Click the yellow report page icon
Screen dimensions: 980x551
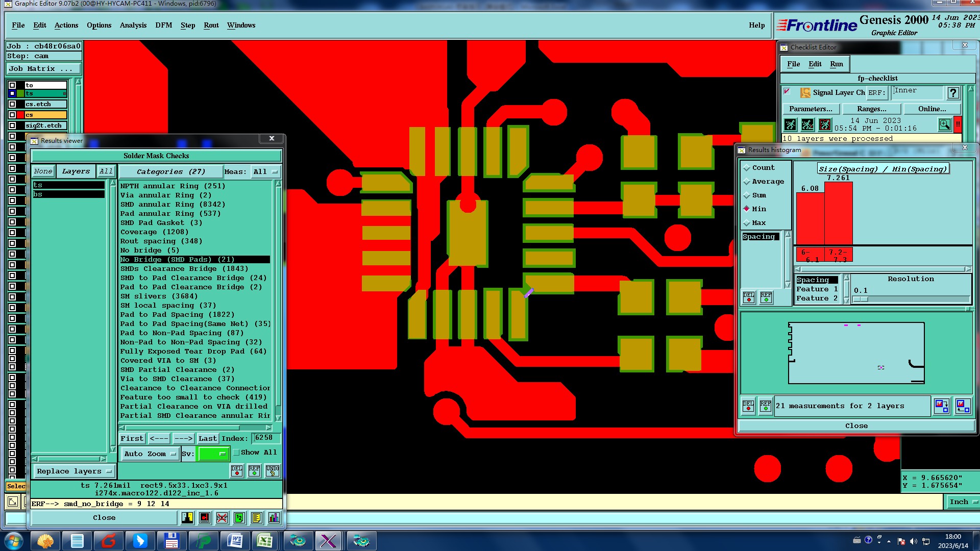pyautogui.click(x=256, y=518)
